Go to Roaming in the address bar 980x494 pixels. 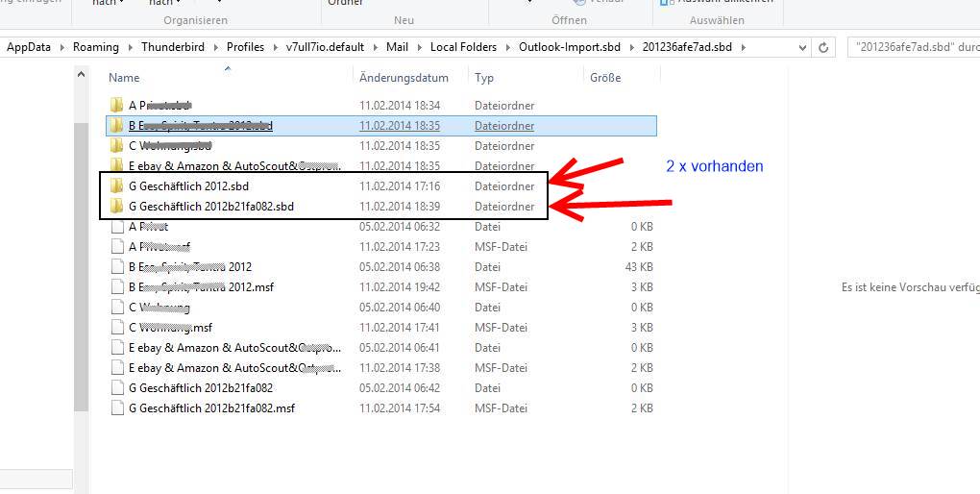point(96,47)
